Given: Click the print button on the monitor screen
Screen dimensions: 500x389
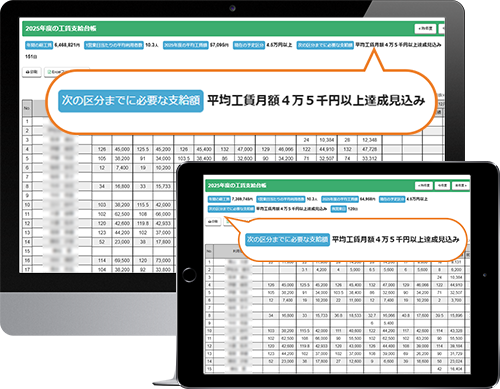Looking at the screenshot, I should pos(32,72).
